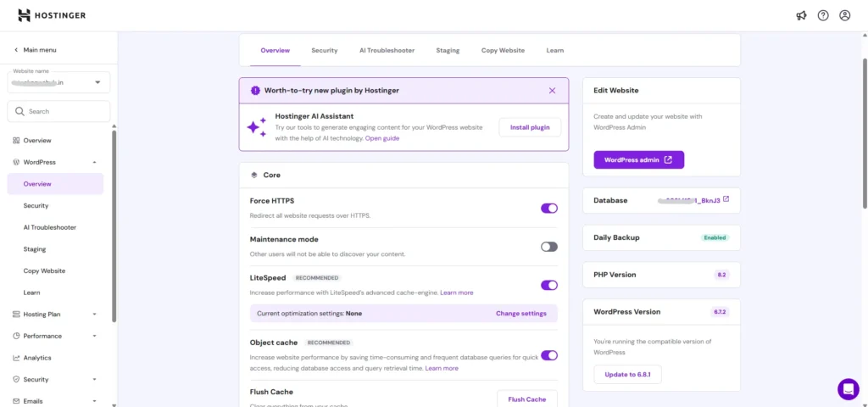Image resolution: width=868 pixels, height=407 pixels.
Task: Click the LiteSpeed RECOMMENDED badge
Action: pos(317,278)
